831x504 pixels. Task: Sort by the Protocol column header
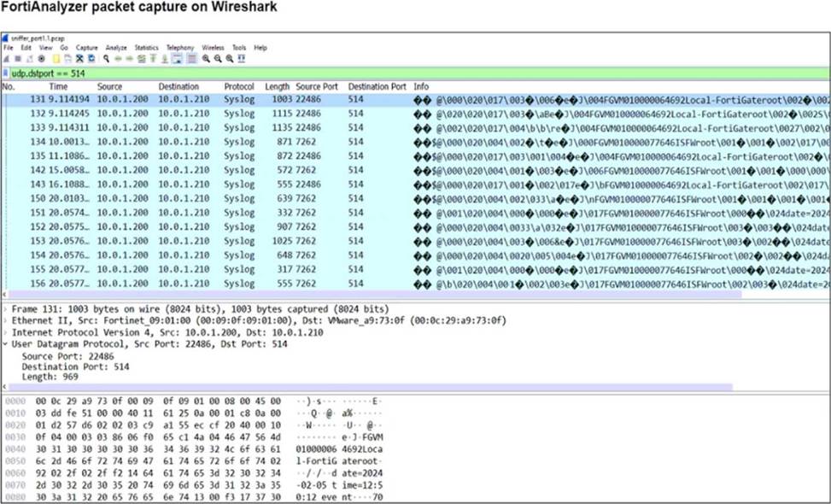[x=239, y=86]
